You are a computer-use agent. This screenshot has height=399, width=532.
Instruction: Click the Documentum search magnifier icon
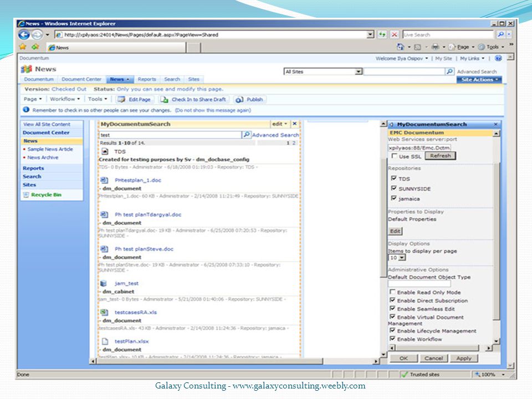tap(246, 135)
